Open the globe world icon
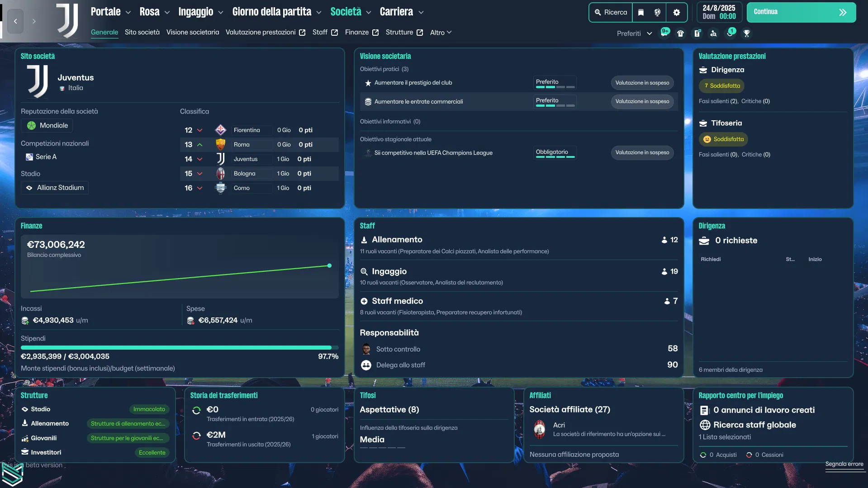868x488 pixels. [657, 12]
